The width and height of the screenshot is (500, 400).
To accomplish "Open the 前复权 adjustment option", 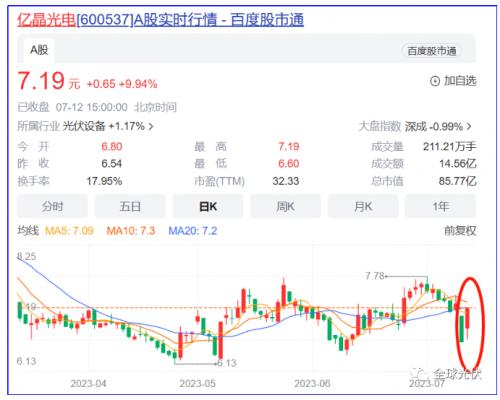I will click(460, 231).
